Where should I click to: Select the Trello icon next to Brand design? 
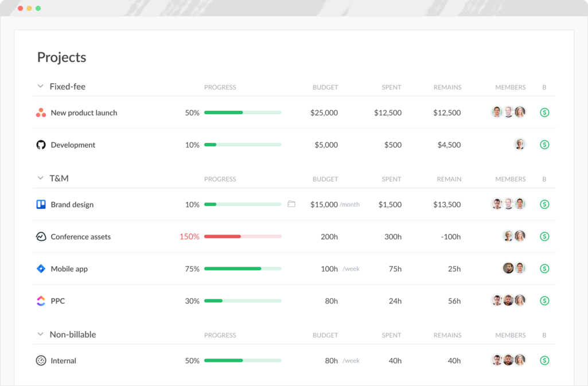[40, 204]
